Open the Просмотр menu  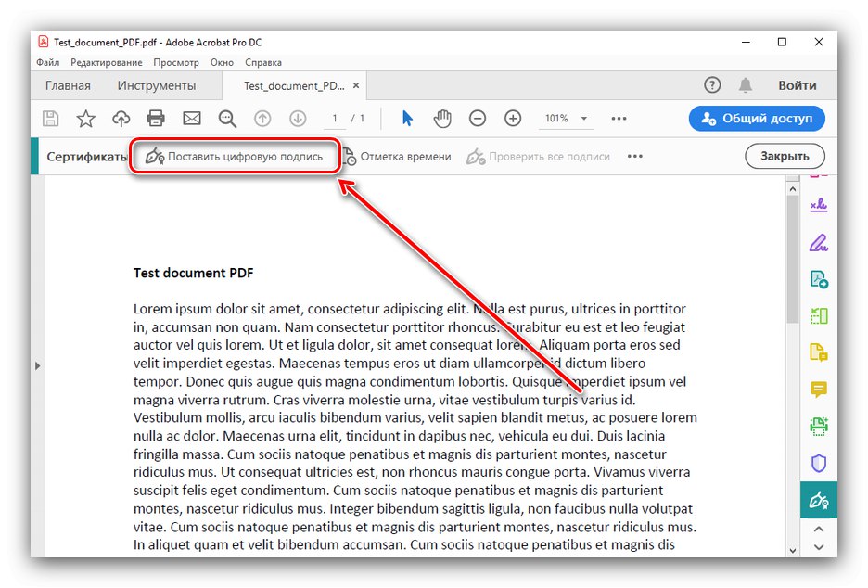click(x=176, y=62)
